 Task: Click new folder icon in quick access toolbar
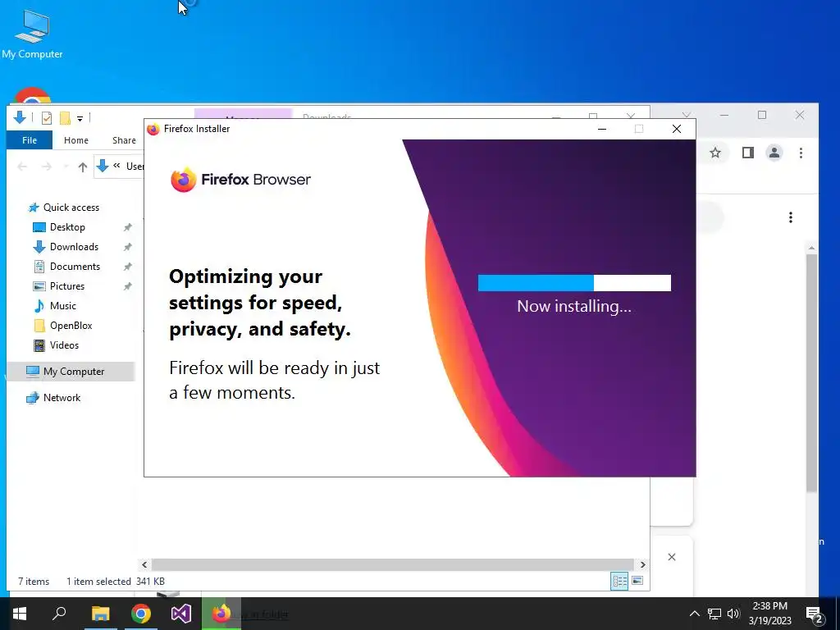click(65, 117)
